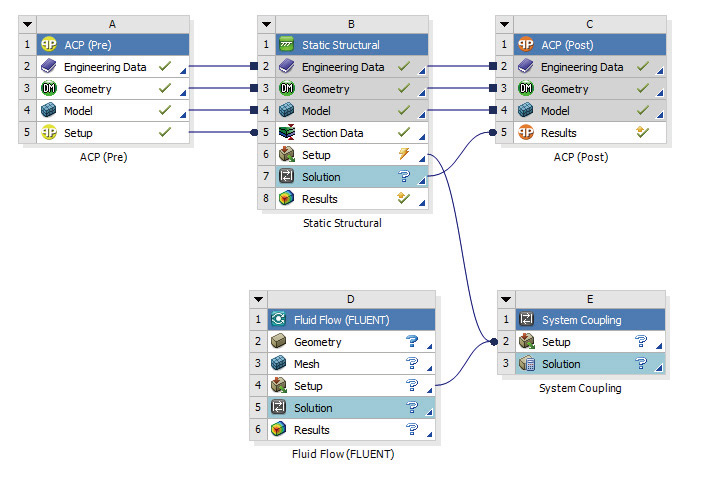The image size is (716, 482).
Task: Expand corner triangle on Fluid Flow Solution
Action: coord(429,412)
